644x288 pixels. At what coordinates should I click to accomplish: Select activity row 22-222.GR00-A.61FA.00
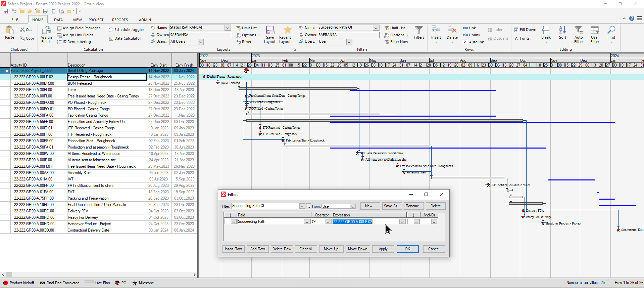click(x=99, y=192)
